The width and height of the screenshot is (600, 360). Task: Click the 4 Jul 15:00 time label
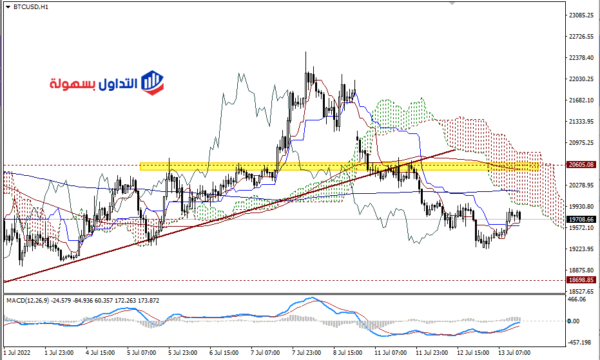pos(100,352)
